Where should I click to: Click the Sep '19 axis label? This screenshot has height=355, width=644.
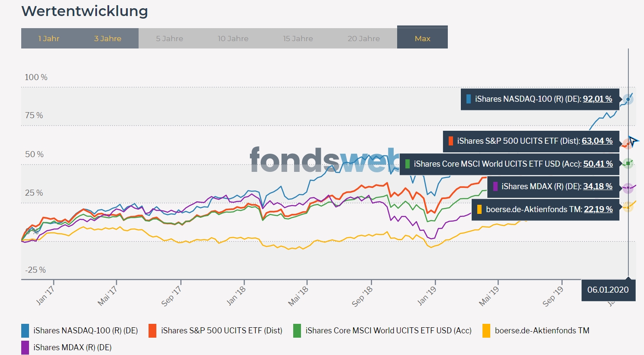(553, 297)
